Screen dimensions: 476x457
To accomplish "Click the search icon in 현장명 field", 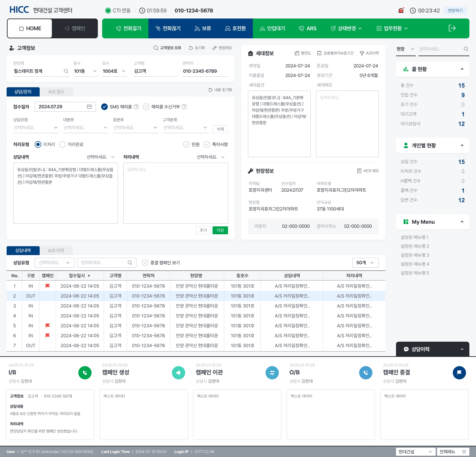I will coord(66,71).
